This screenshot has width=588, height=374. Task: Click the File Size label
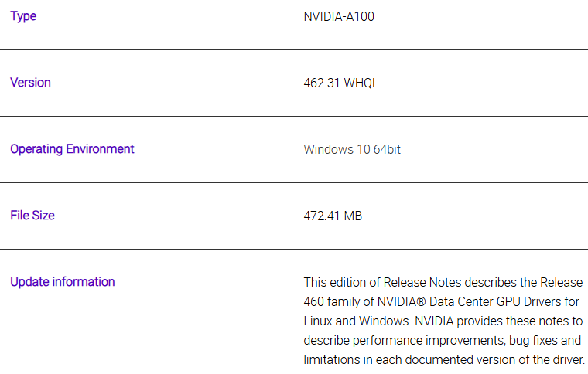pos(32,216)
